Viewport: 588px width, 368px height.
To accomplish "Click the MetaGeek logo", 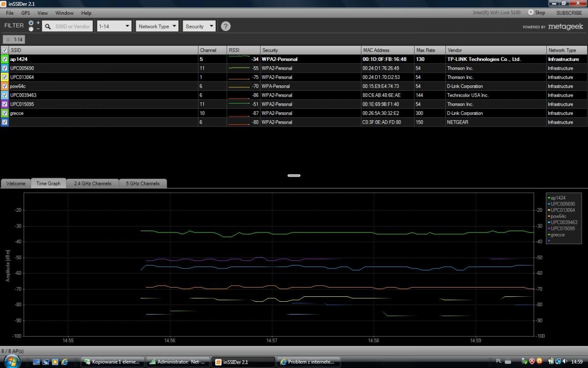I will [x=565, y=26].
